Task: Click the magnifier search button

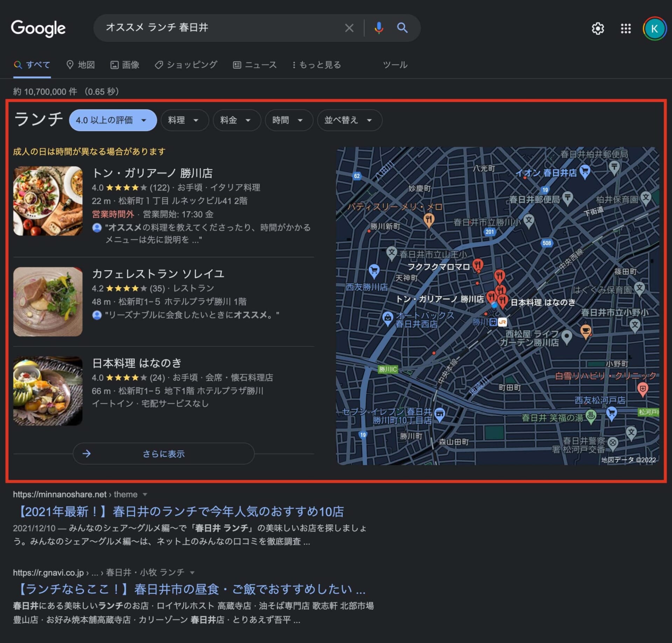Action: pyautogui.click(x=402, y=28)
